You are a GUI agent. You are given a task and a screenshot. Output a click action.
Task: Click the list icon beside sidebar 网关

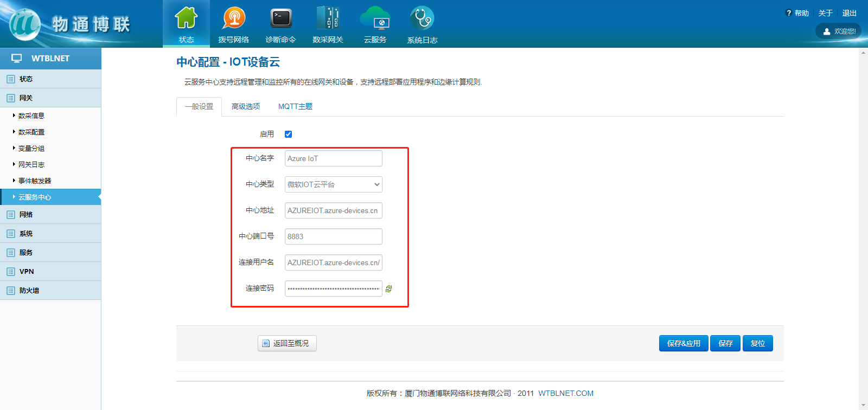(x=11, y=98)
